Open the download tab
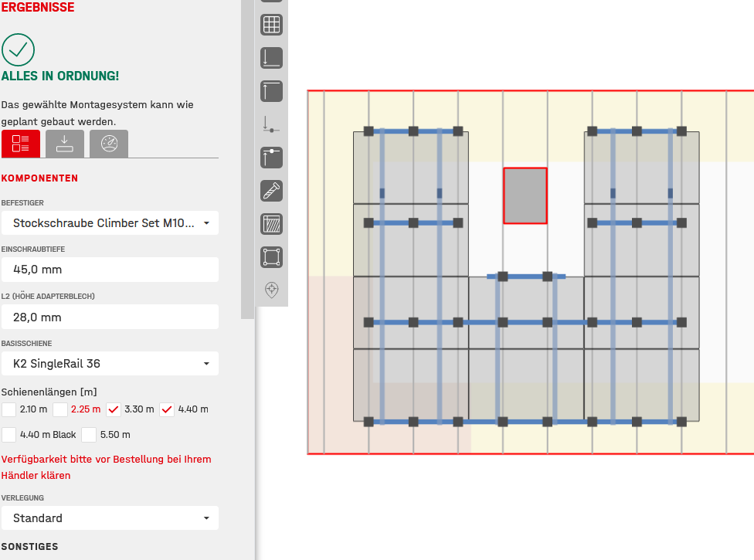Viewport: 754px width, 560px height. 64,144
